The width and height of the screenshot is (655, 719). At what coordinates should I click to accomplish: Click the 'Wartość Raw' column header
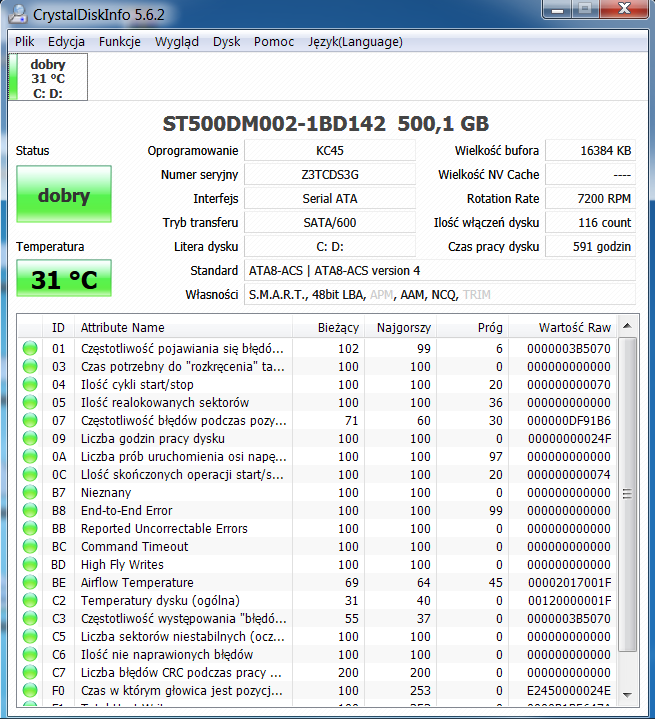click(x=563, y=327)
